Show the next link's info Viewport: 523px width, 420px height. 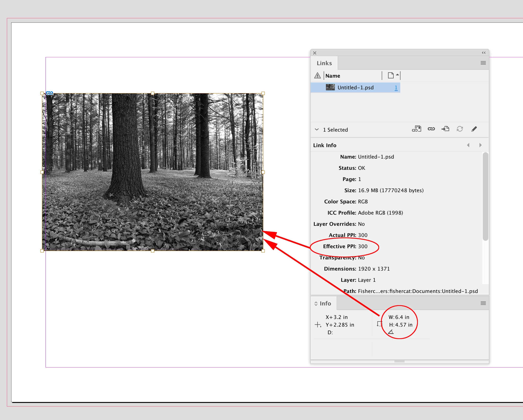[x=480, y=145]
